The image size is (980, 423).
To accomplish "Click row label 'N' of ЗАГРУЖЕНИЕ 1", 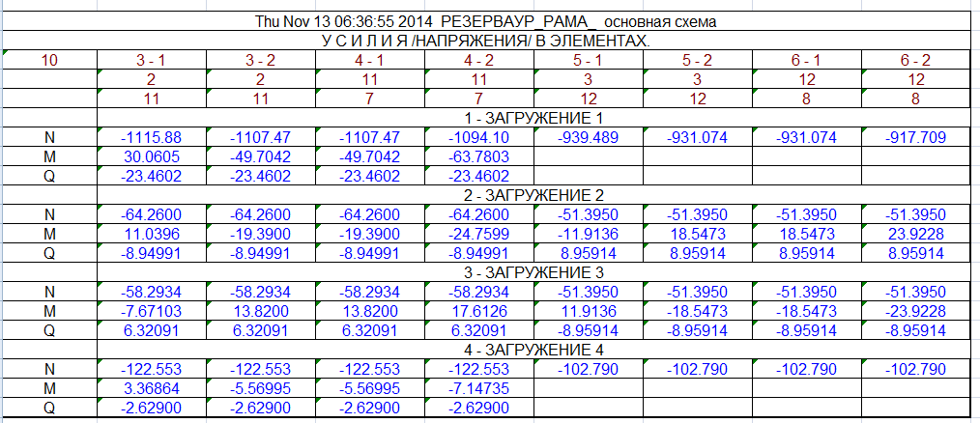I will tap(48, 137).
